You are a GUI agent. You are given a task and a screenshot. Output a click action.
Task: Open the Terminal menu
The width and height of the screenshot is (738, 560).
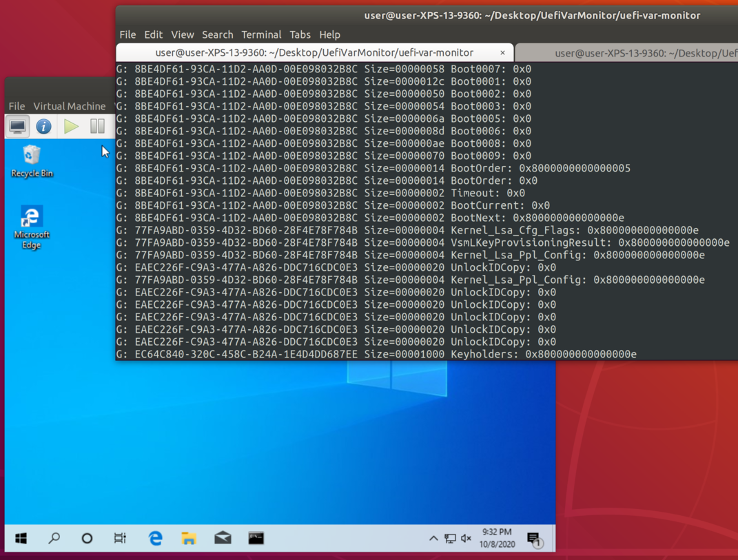pos(261,35)
